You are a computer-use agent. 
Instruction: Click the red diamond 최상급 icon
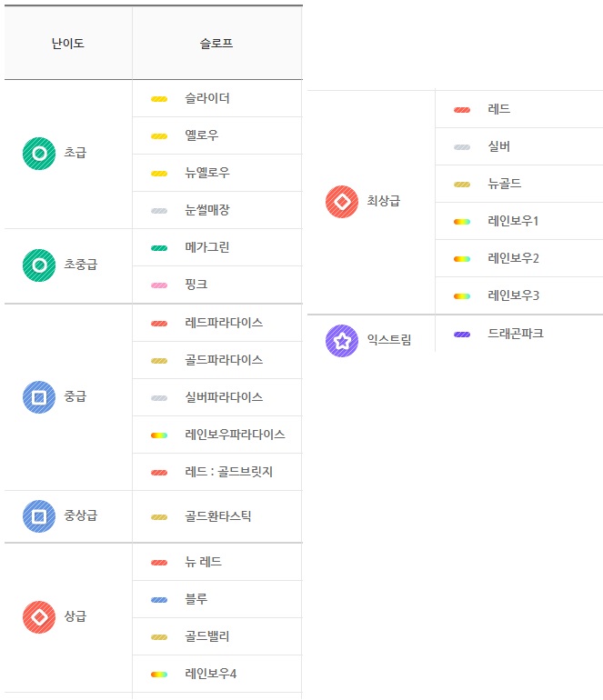pyautogui.click(x=342, y=201)
